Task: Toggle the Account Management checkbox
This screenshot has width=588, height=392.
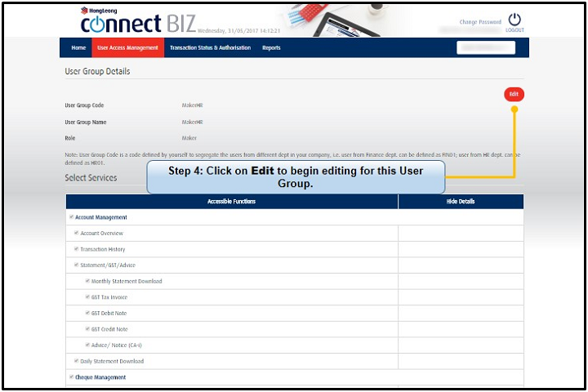Action: [71, 217]
